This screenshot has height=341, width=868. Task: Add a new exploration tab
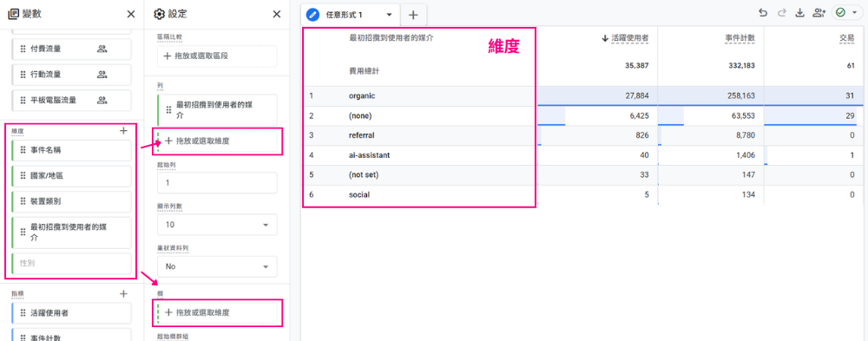[x=413, y=15]
